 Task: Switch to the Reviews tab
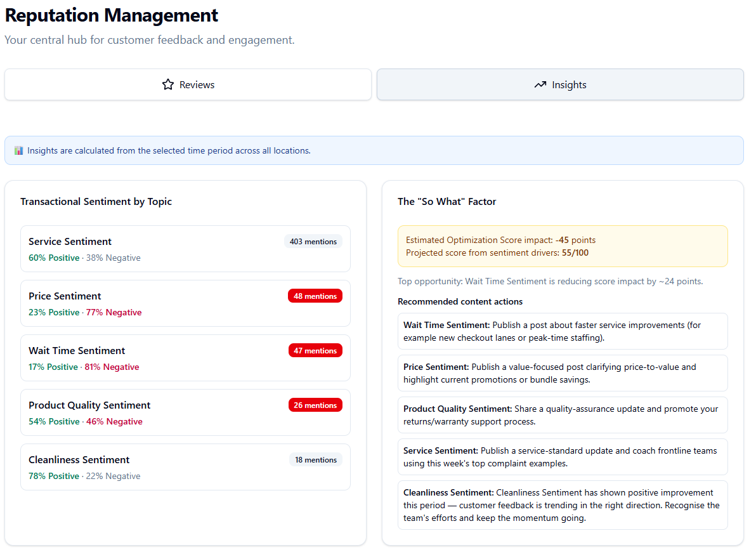188,84
